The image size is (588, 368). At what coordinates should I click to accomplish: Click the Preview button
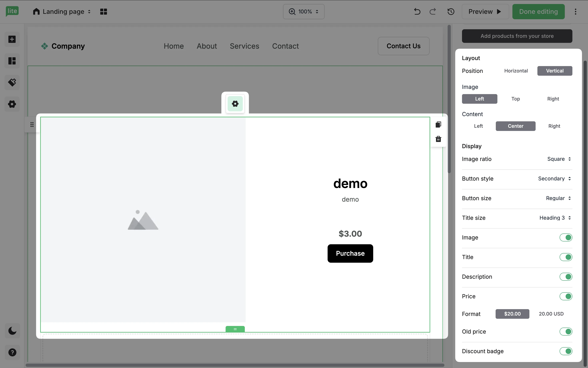[x=485, y=11]
